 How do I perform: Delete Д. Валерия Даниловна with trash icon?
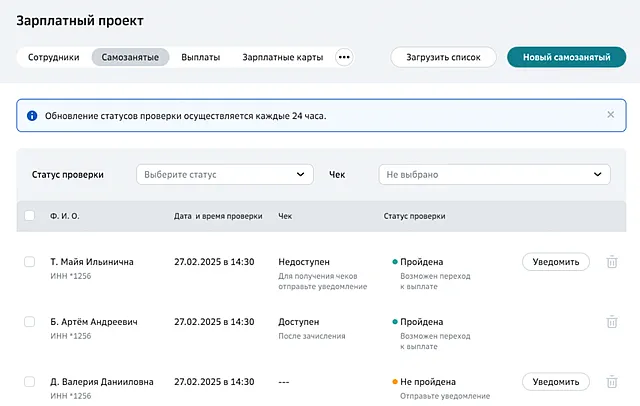(611, 382)
